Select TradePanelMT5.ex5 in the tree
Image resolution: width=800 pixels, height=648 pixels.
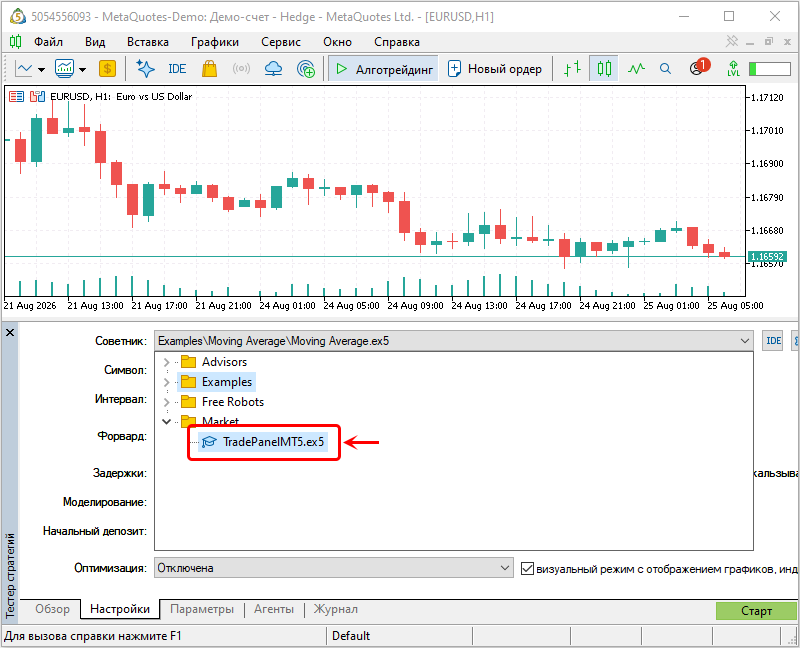tap(273, 442)
